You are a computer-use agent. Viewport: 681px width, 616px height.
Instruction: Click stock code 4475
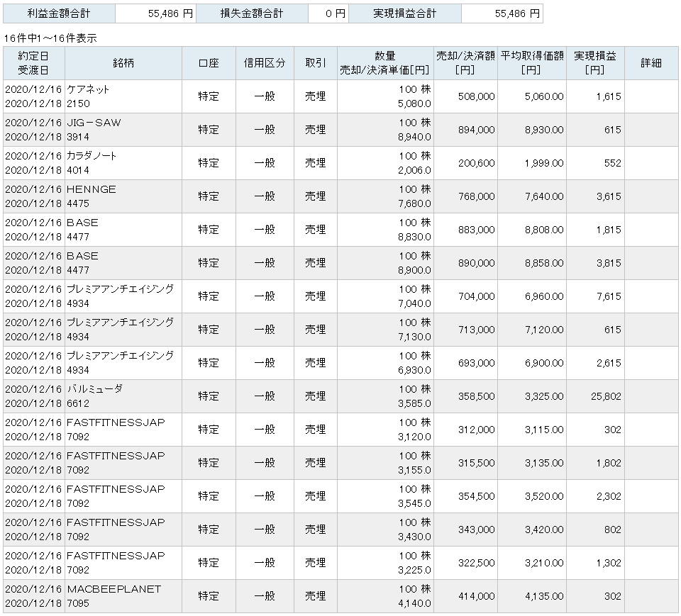point(78,203)
